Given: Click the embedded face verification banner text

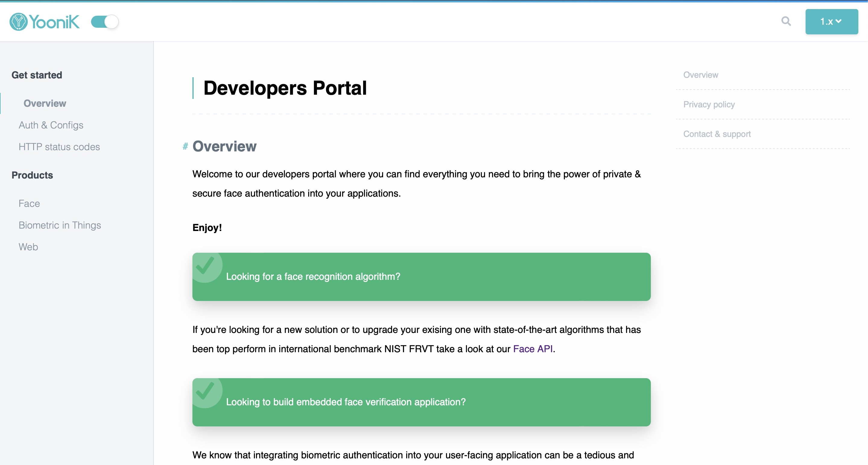Looking at the screenshot, I should tap(346, 402).
